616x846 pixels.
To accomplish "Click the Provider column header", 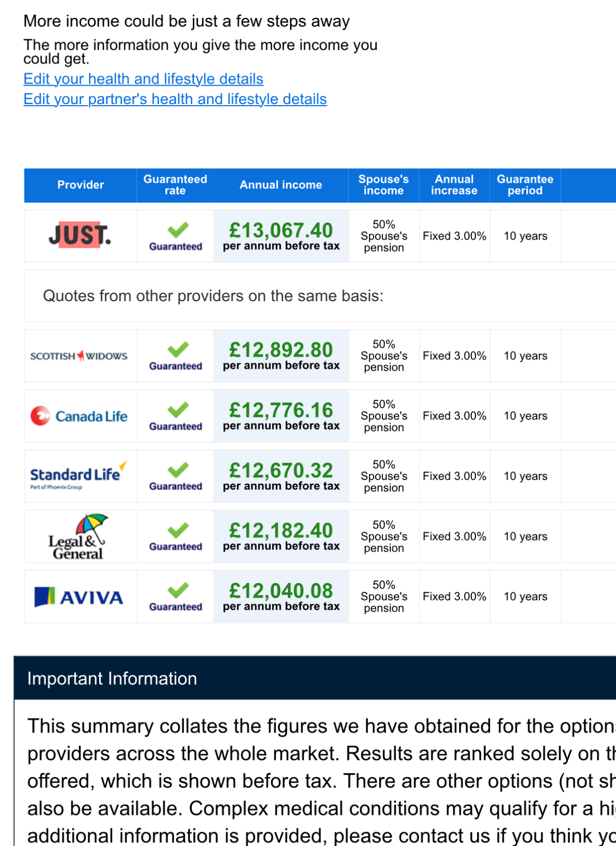I will (80, 185).
